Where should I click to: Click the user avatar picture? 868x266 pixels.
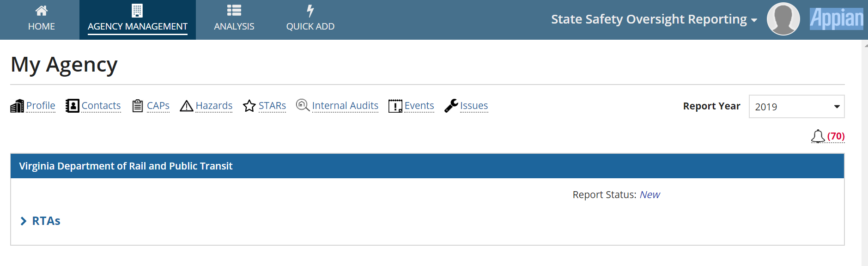tap(783, 19)
